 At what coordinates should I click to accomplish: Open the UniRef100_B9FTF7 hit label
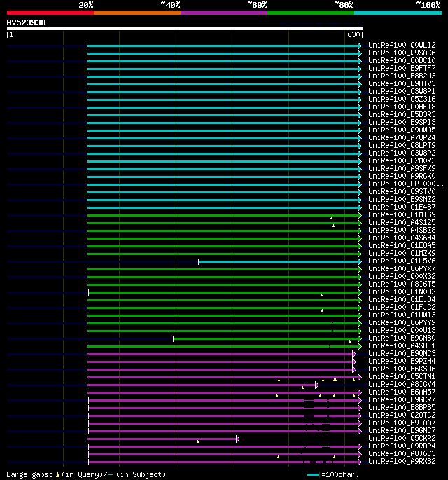(402, 68)
